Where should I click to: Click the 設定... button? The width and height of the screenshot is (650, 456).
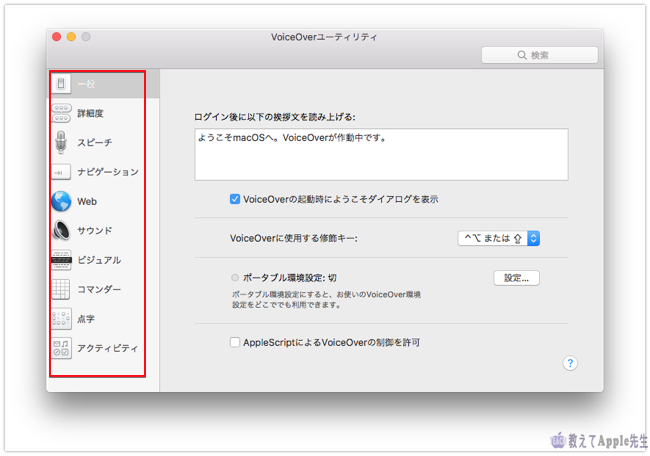click(x=516, y=278)
